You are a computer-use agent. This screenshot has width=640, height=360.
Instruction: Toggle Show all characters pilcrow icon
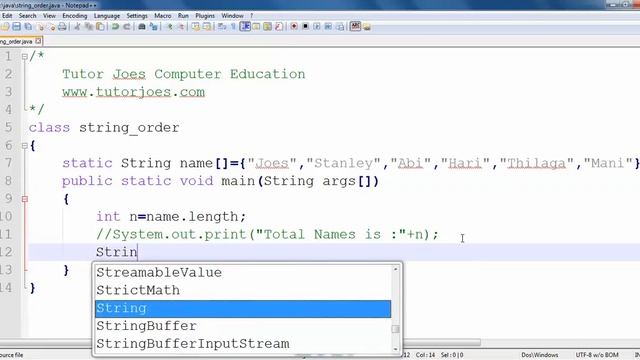pyautogui.click(x=233, y=27)
